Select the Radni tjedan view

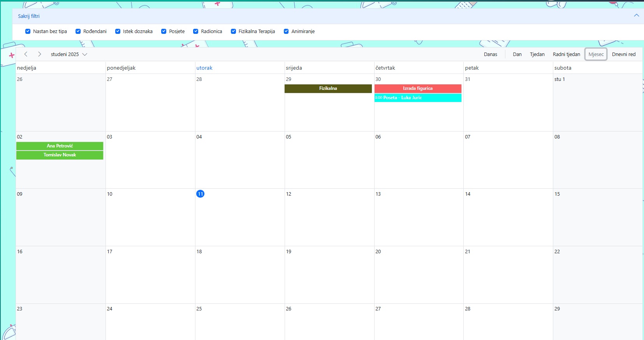pos(566,54)
